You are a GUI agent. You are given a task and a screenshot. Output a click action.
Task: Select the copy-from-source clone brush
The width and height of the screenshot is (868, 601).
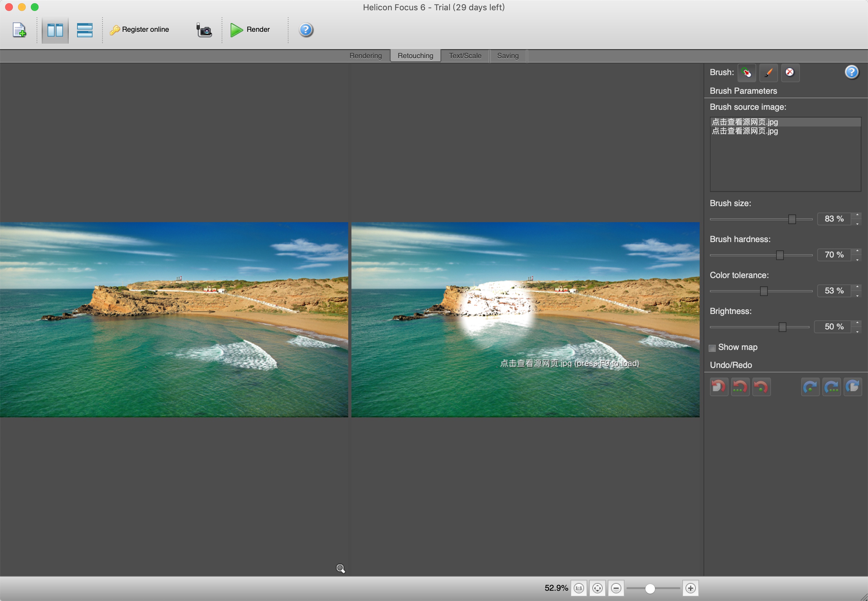tap(746, 72)
